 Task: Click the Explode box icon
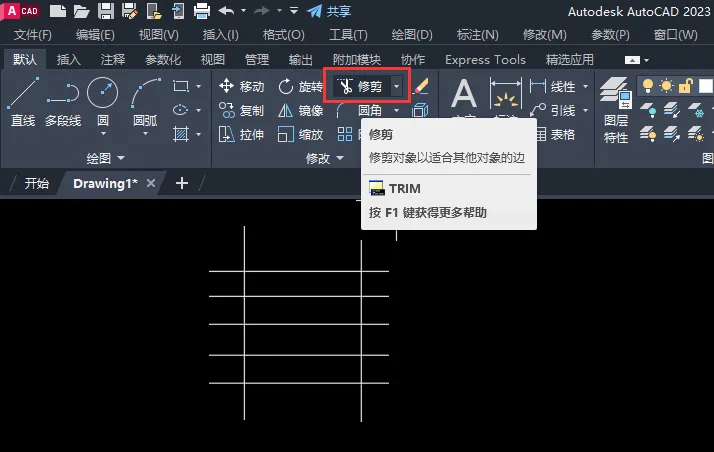420,110
